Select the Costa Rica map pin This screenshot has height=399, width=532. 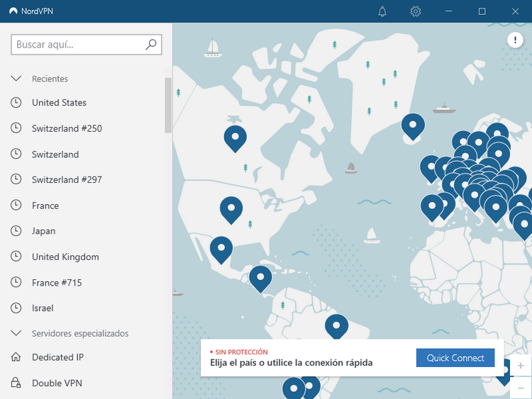[x=260, y=279]
